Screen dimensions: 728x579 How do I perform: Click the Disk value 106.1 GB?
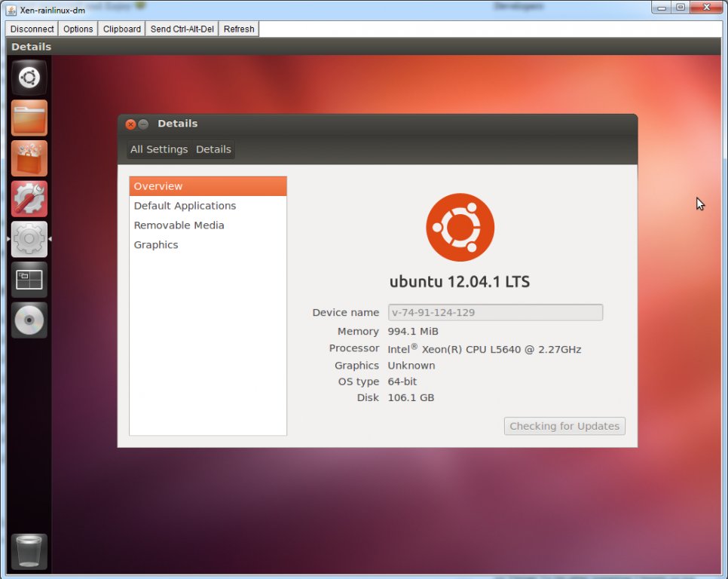[x=411, y=398]
